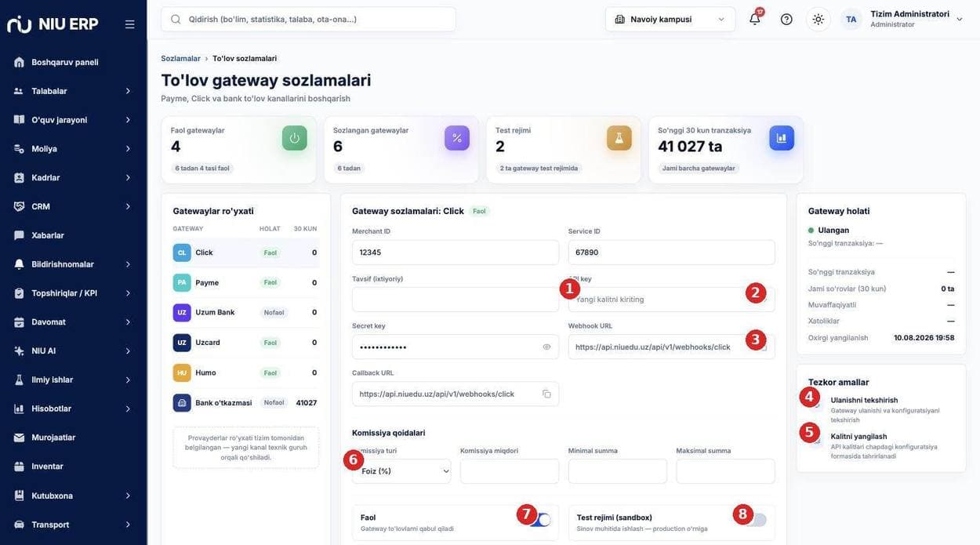The width and height of the screenshot is (980, 545).
Task: Toggle the Faol gateway switch
Action: click(542, 520)
